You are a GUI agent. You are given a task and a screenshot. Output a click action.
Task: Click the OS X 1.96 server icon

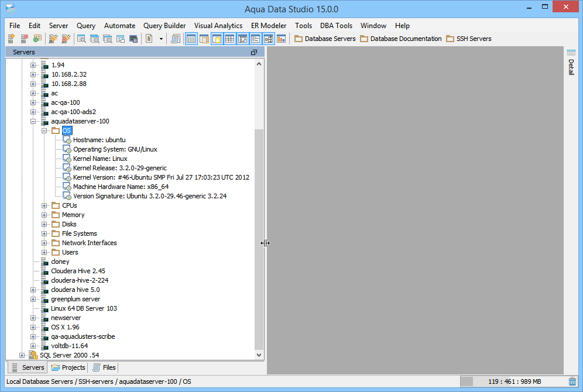coord(44,327)
